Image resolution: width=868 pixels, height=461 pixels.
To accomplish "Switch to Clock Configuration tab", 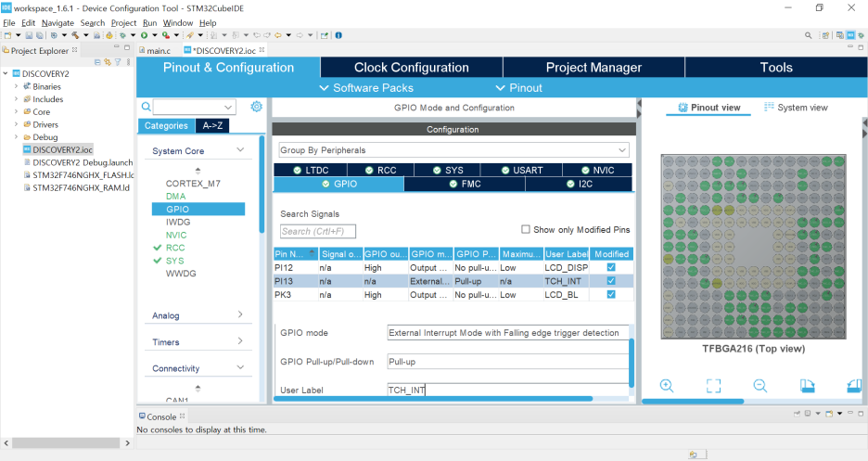I will (x=412, y=68).
